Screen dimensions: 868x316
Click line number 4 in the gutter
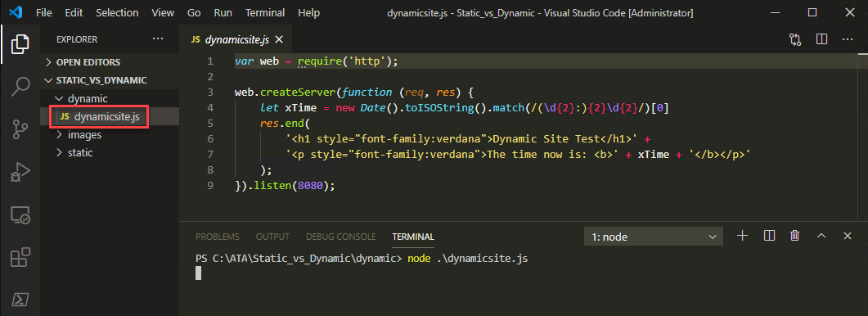[209, 107]
